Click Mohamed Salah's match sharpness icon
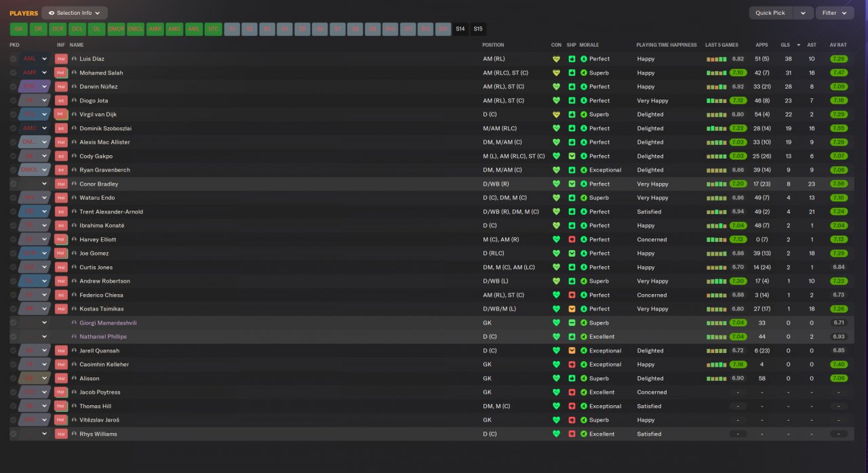 point(572,73)
